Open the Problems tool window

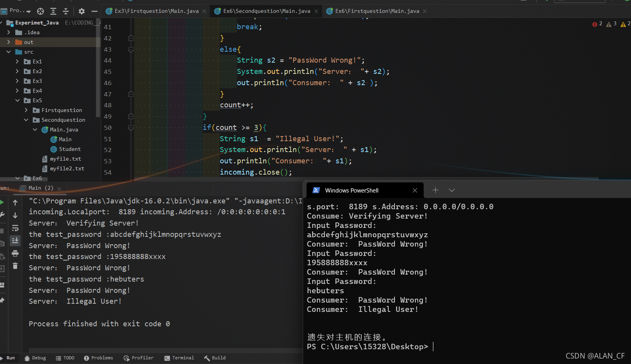tap(98, 358)
